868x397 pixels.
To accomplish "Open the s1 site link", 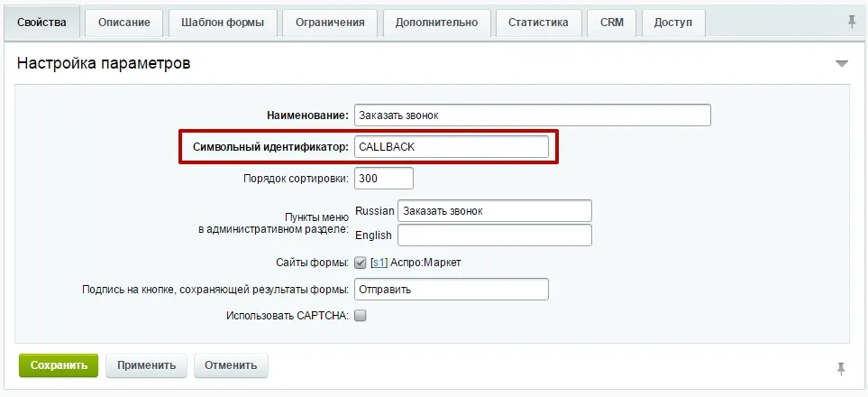I will (x=379, y=263).
